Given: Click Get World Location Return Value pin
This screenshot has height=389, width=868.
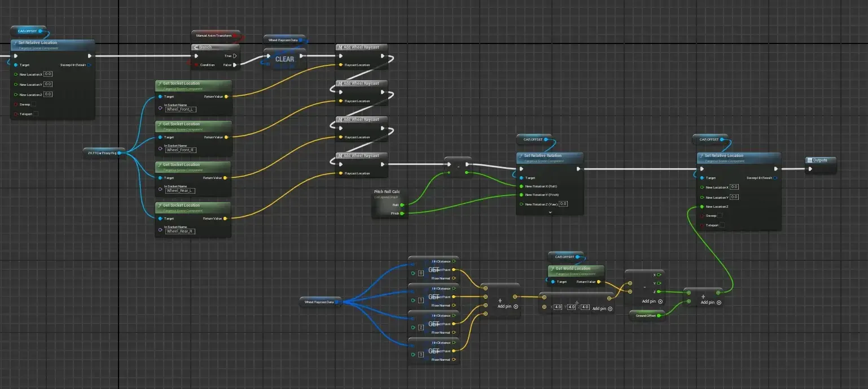Looking at the screenshot, I should pyautogui.click(x=598, y=281).
